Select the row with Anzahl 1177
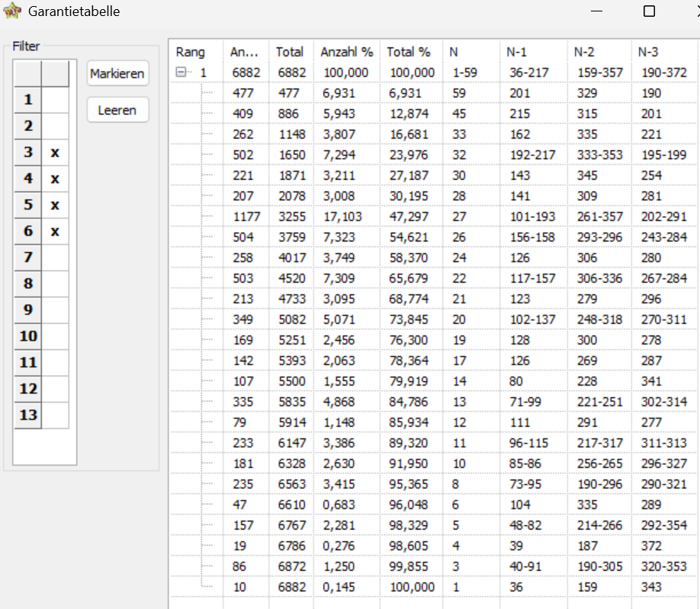Screen dimensions: 700x609 pyautogui.click(x=434, y=216)
